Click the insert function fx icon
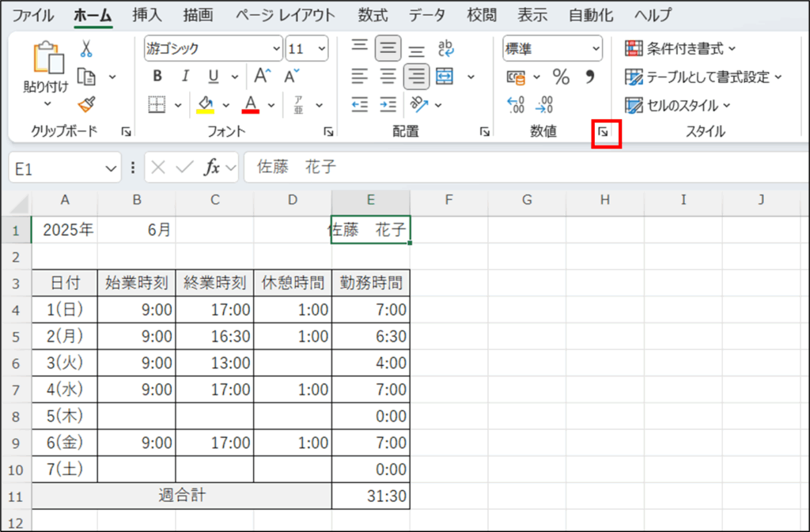This screenshot has height=532, width=810. click(x=212, y=168)
